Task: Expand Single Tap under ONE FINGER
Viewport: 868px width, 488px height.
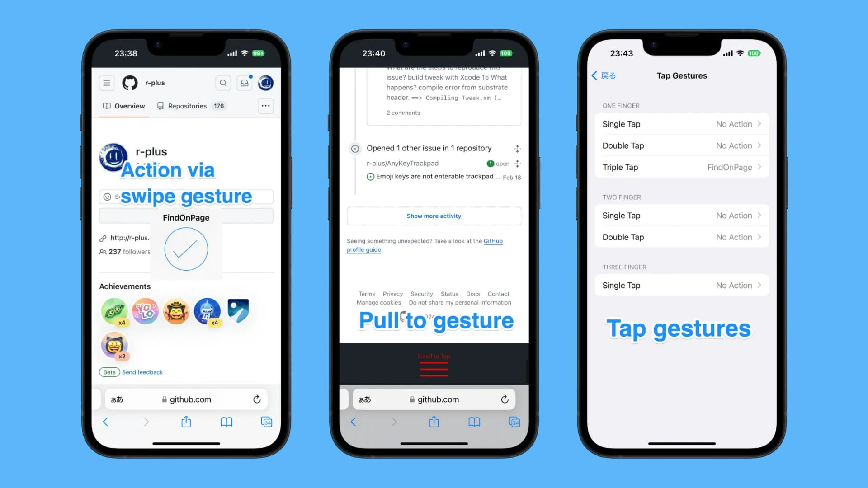Action: click(x=681, y=123)
